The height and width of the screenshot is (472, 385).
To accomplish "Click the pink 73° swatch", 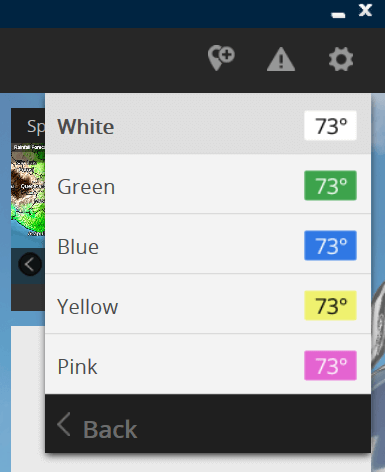I will point(330,366).
